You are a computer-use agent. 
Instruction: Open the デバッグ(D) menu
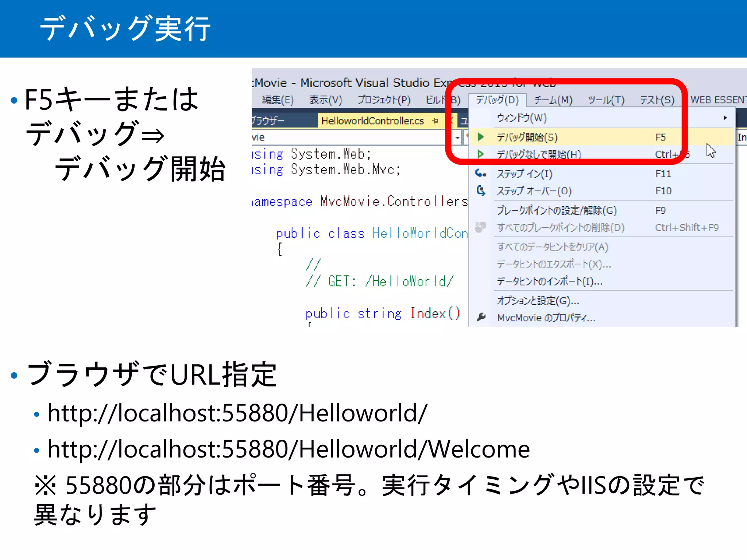click(497, 100)
